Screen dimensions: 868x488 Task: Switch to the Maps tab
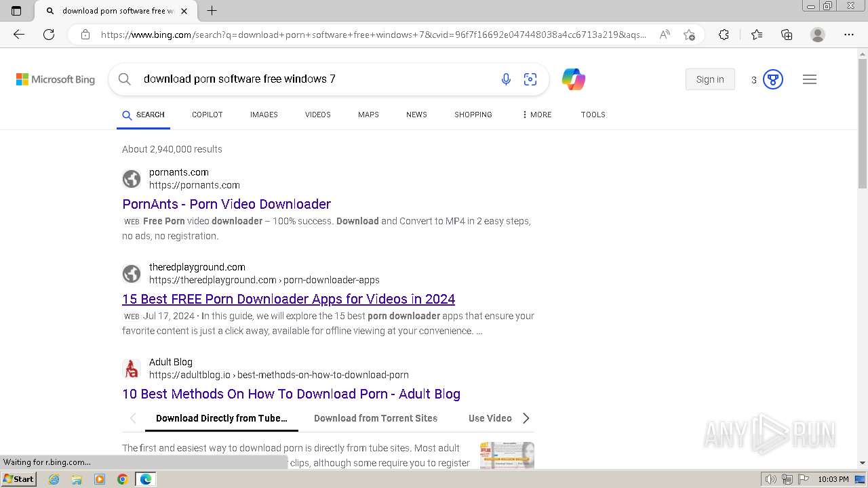coord(368,115)
